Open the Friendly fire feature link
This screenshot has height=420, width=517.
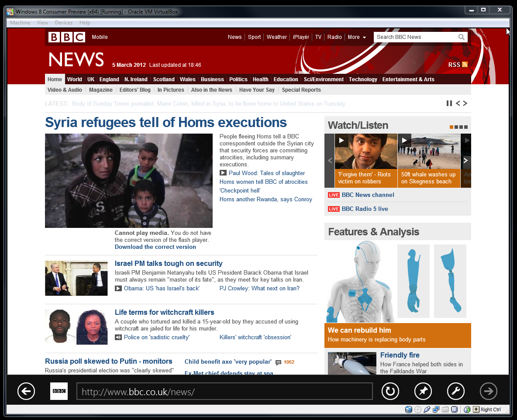coord(400,355)
